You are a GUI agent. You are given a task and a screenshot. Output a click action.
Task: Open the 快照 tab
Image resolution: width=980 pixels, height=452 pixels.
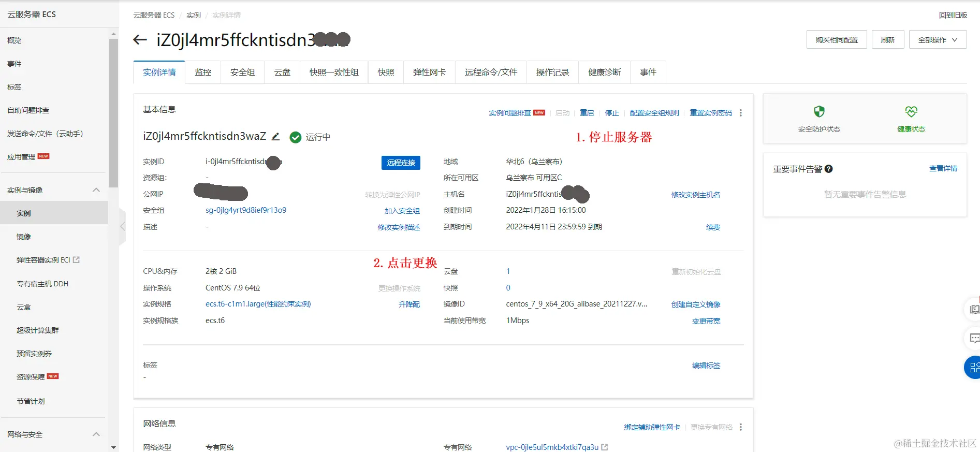click(386, 72)
